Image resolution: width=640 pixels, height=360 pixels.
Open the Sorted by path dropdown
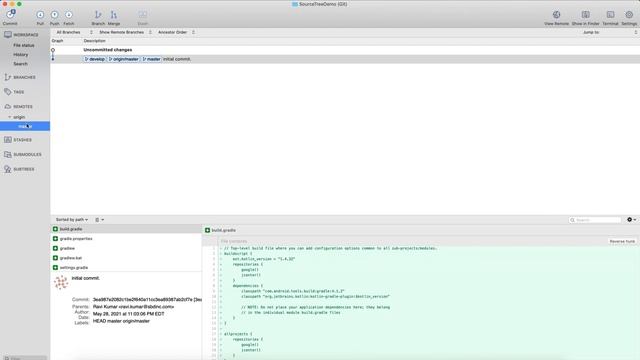point(72,220)
